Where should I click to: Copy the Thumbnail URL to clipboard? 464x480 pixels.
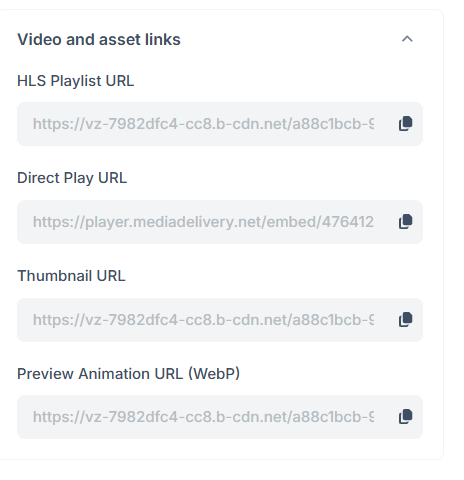point(406,320)
